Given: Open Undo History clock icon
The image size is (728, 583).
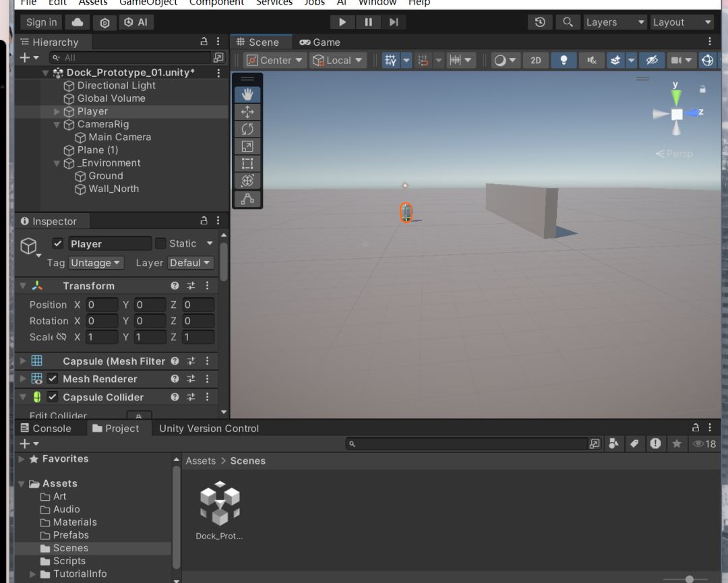Looking at the screenshot, I should [540, 22].
